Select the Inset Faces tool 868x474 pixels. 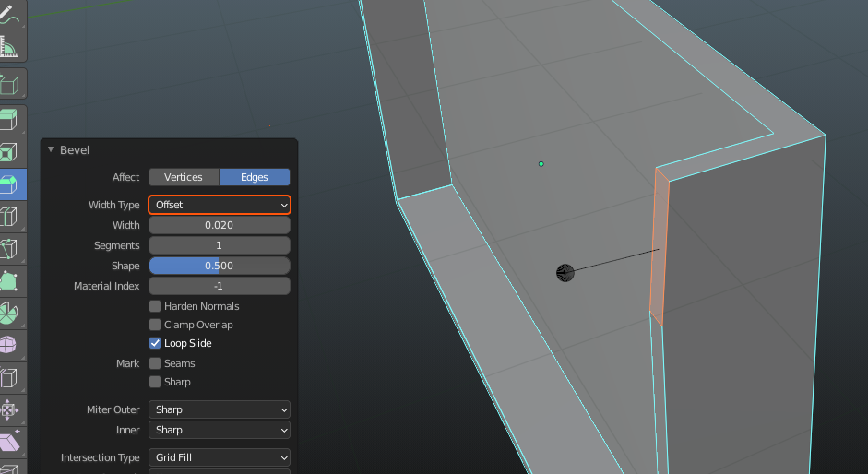[10, 152]
